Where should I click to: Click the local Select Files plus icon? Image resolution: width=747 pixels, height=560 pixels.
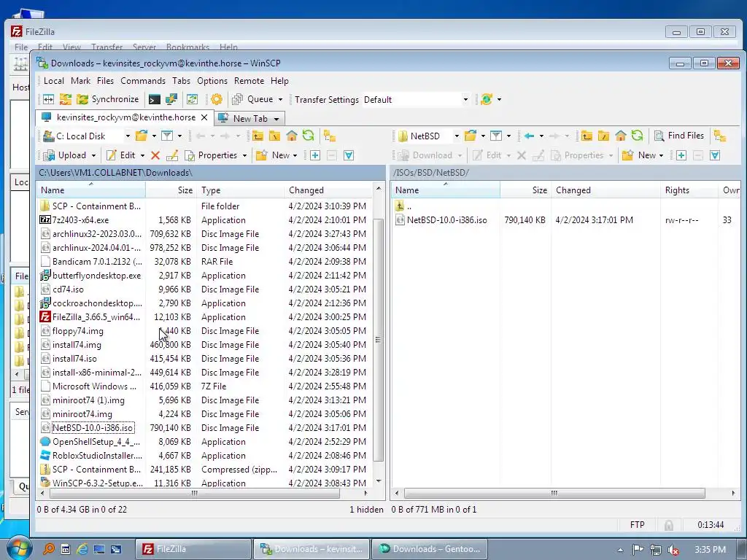click(315, 155)
